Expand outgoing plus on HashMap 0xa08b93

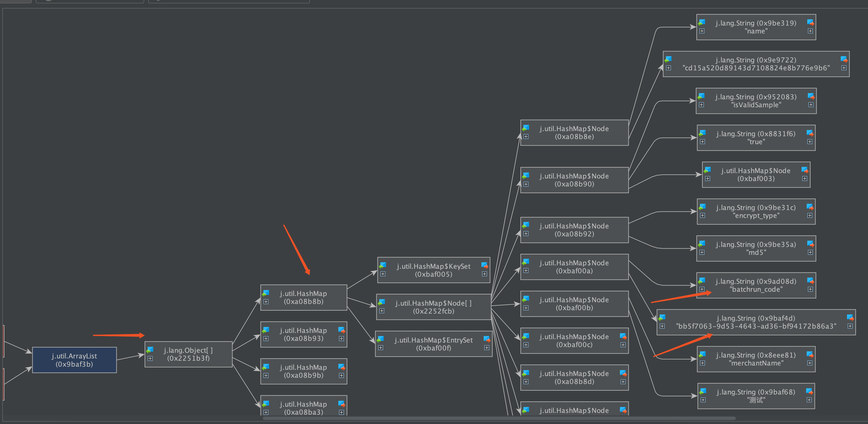pyautogui.click(x=341, y=339)
